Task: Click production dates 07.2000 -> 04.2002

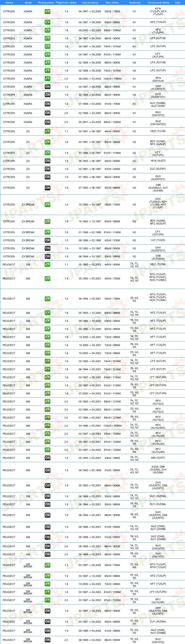Action: pyautogui.click(x=90, y=393)
